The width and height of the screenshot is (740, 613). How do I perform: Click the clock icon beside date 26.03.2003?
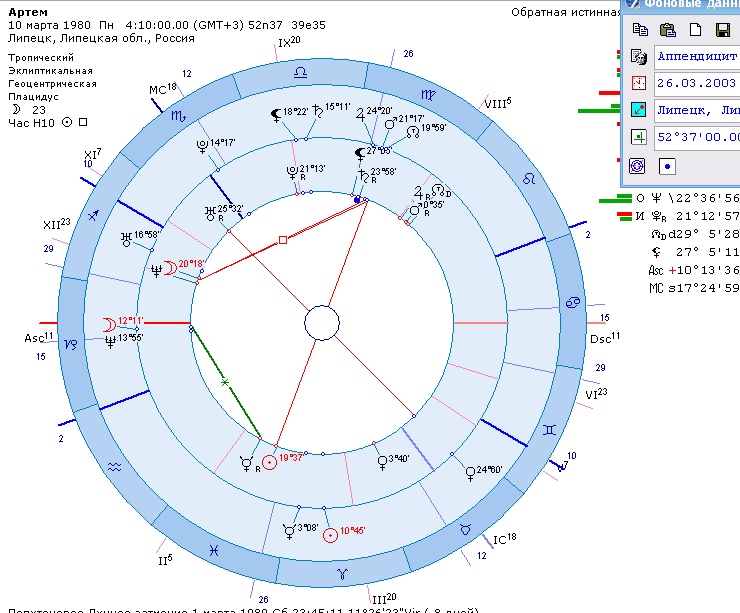click(x=639, y=83)
